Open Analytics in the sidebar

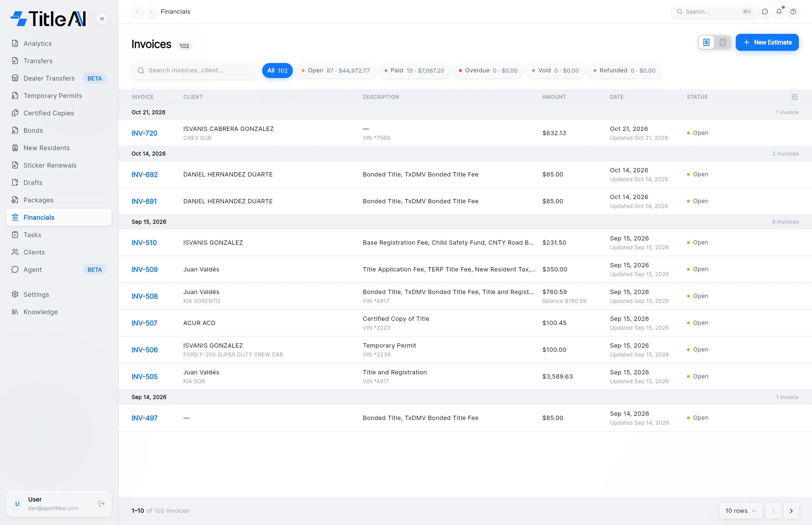tap(59, 44)
